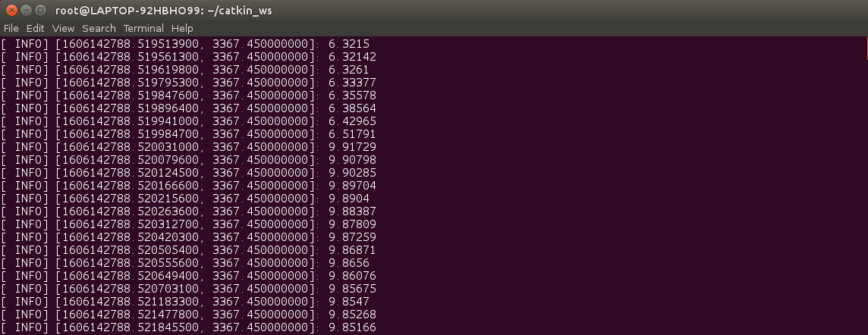
Task: Click timestamp 1606142788.521845500
Action: pyautogui.click(x=132, y=327)
